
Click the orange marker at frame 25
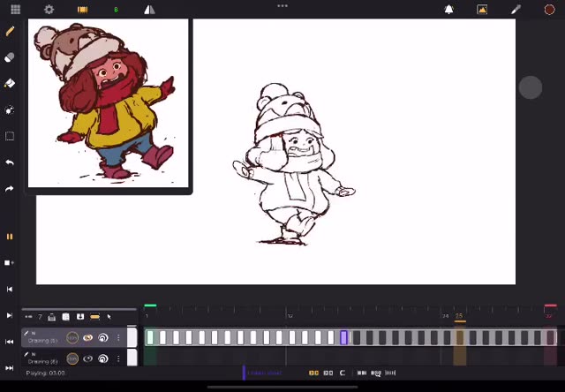(459, 317)
